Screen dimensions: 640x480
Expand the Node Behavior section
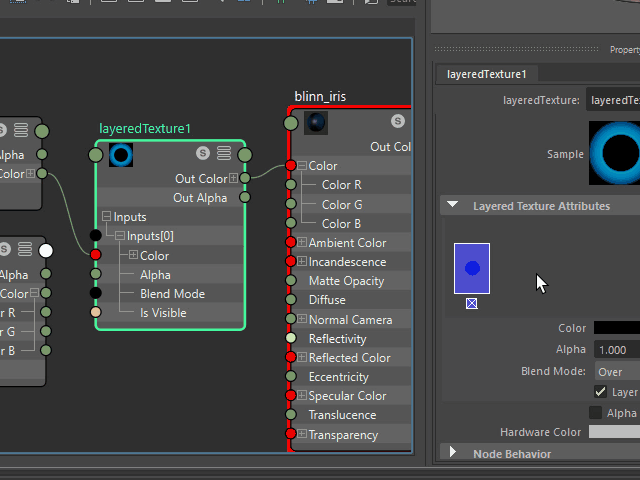click(453, 453)
